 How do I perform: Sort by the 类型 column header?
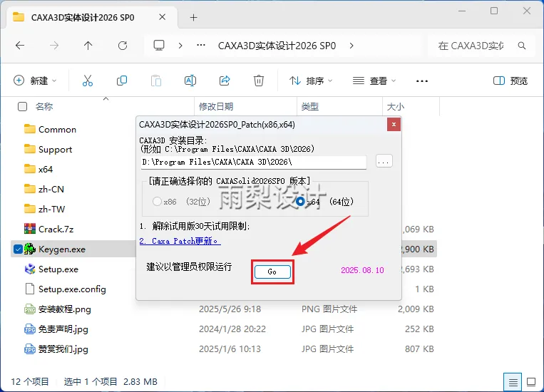(310, 106)
